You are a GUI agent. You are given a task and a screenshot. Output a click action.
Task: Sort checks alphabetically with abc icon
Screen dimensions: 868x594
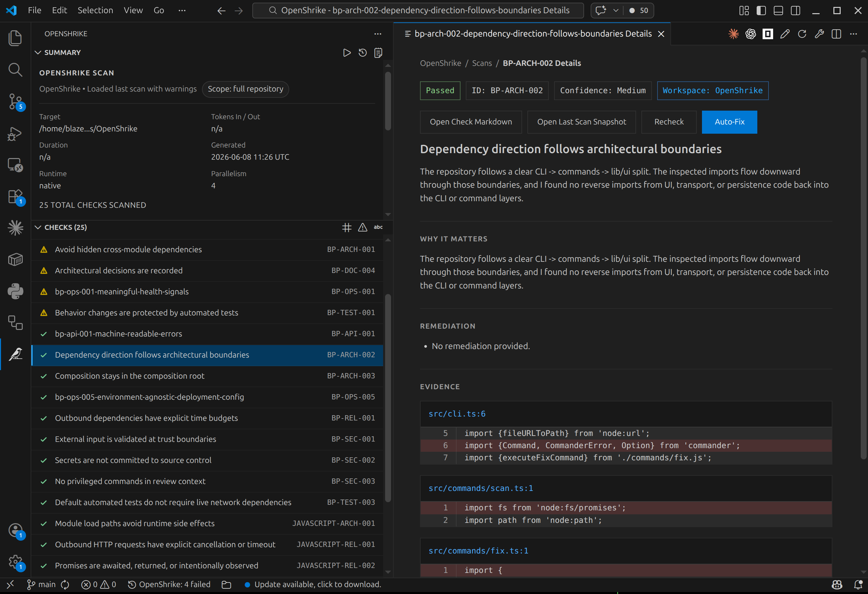point(378,228)
